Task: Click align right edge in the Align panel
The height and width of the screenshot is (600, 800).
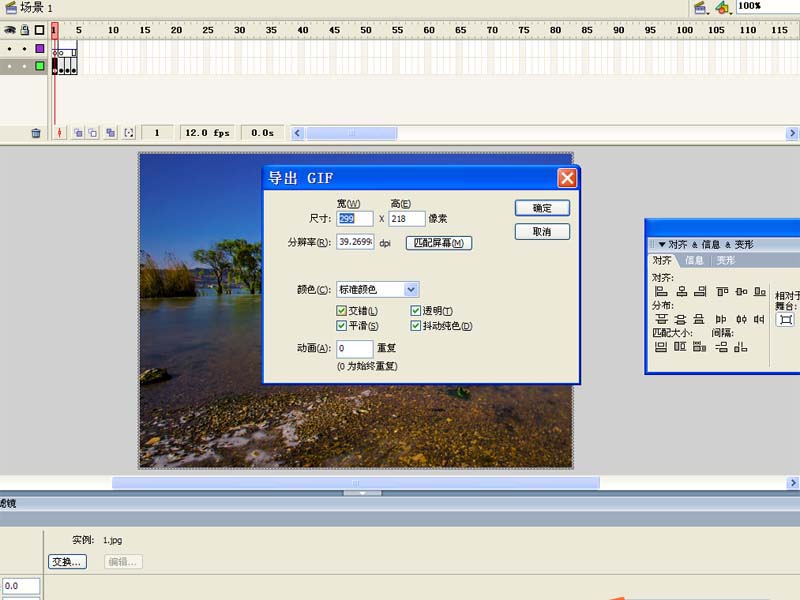Action: [x=701, y=291]
